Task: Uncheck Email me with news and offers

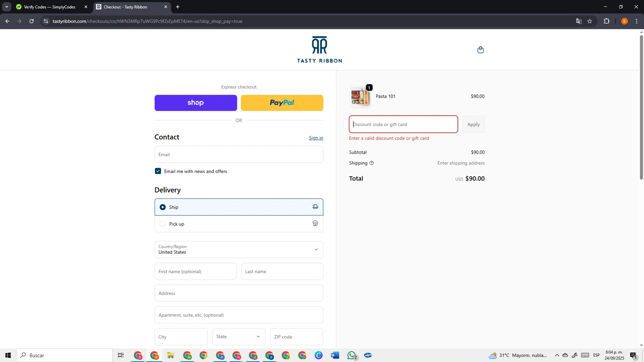Action: 158,171
